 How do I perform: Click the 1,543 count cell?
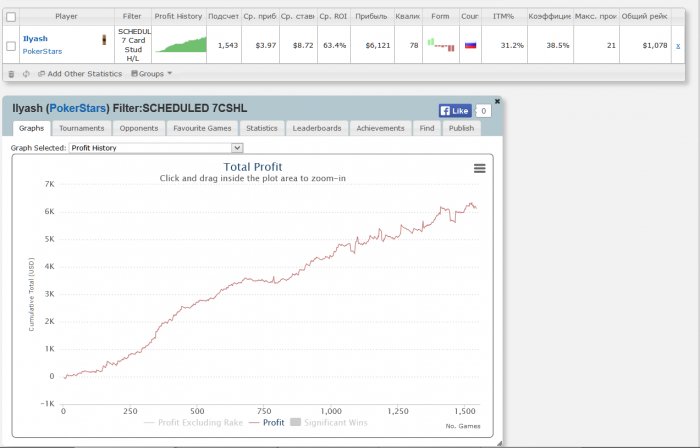point(224,45)
